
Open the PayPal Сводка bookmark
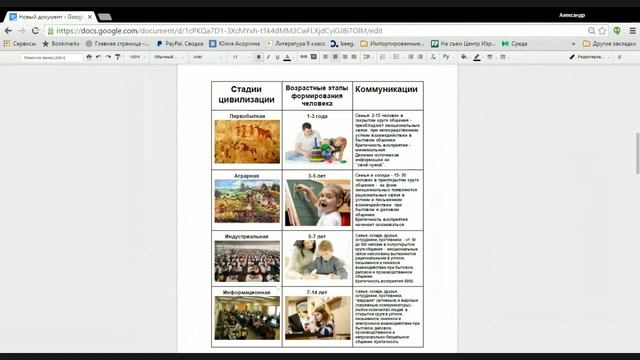(180, 43)
